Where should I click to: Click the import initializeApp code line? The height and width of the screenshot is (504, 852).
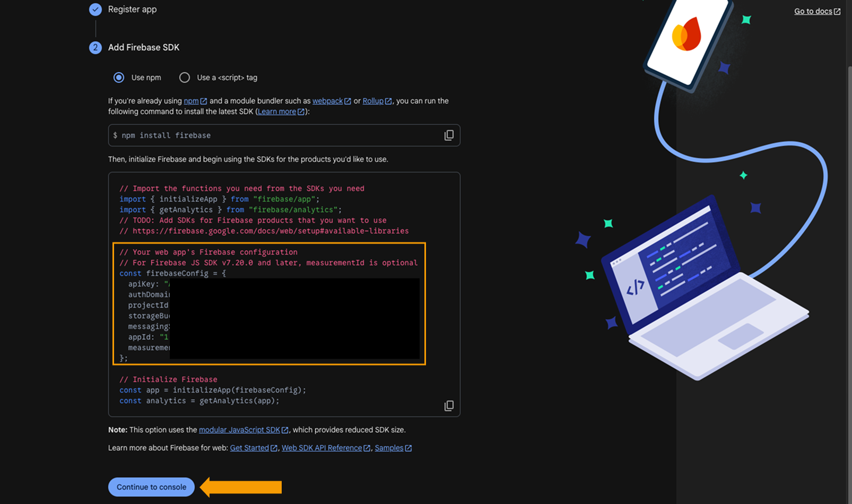pos(220,199)
